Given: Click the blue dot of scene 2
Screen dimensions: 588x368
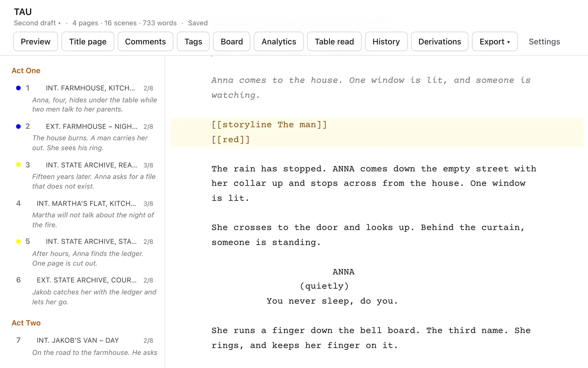Looking at the screenshot, I should pyautogui.click(x=18, y=126).
